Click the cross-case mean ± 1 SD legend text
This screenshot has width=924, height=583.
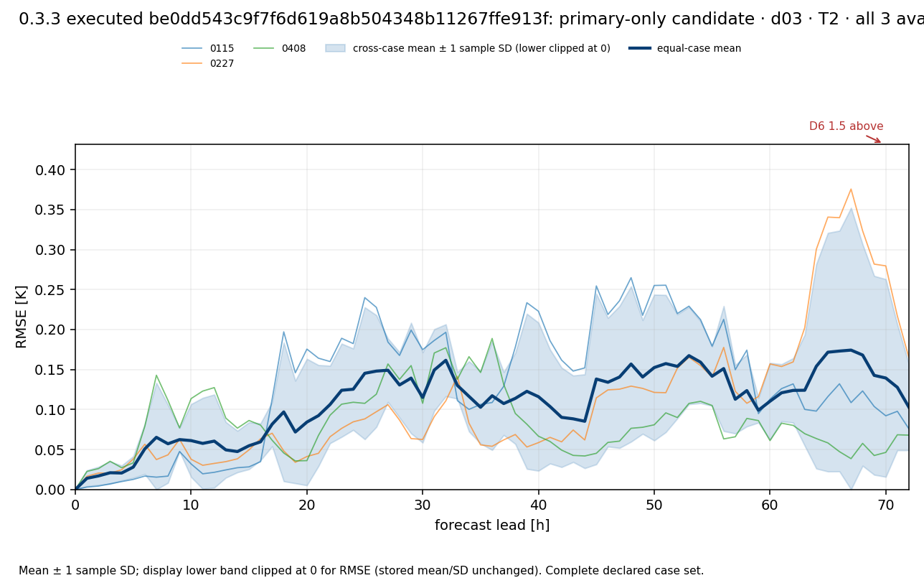pos(481,49)
